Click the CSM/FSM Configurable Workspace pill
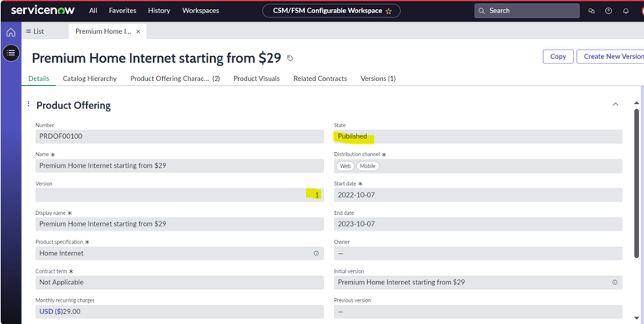Viewport: 644px width, 324px height. (332, 11)
